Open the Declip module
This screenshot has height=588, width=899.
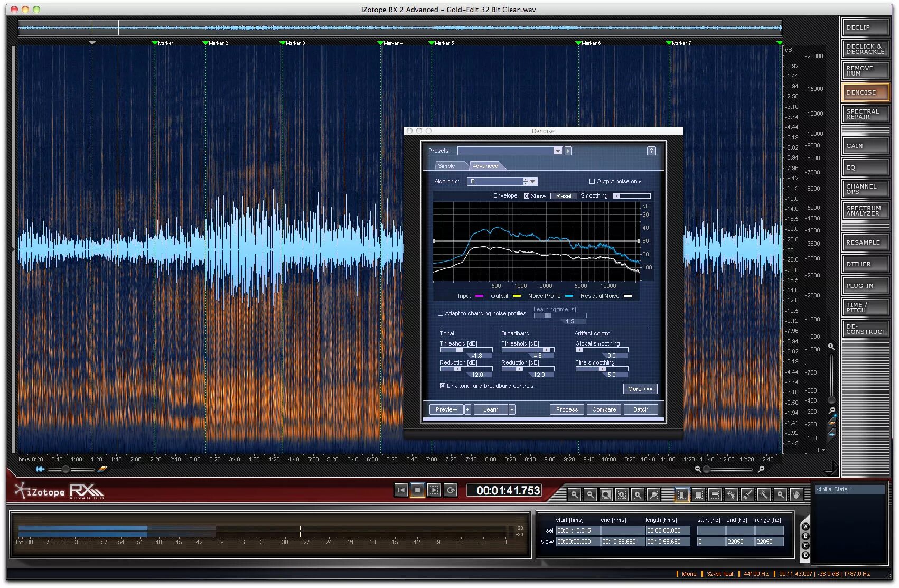coord(865,27)
